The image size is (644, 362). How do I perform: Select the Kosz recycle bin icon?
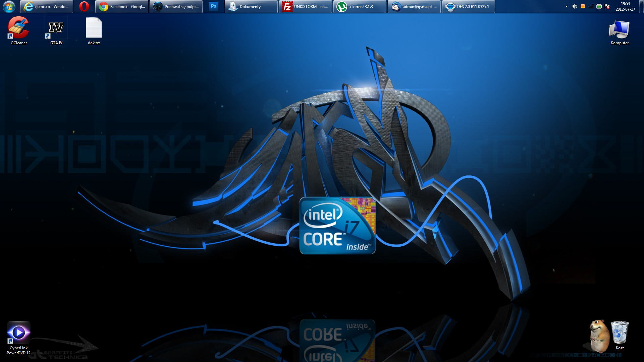pos(619,334)
